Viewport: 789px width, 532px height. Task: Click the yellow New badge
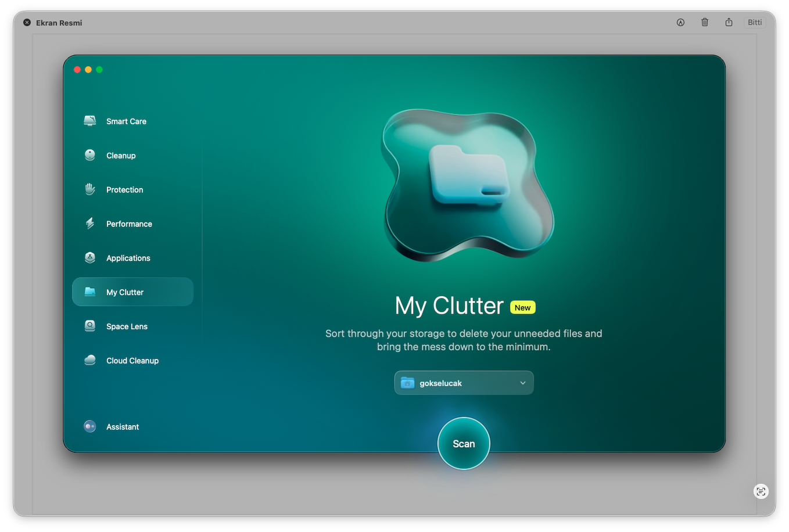coord(522,308)
